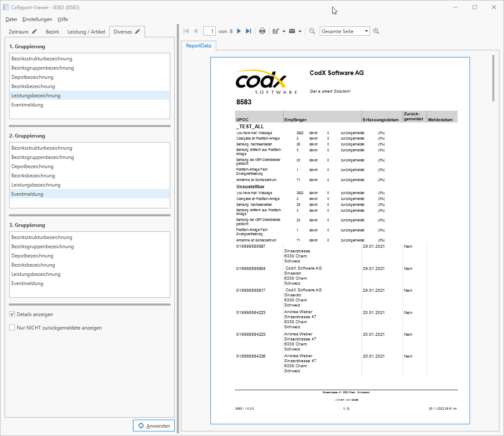Open the 'Einstellungen' menu

[x=37, y=19]
